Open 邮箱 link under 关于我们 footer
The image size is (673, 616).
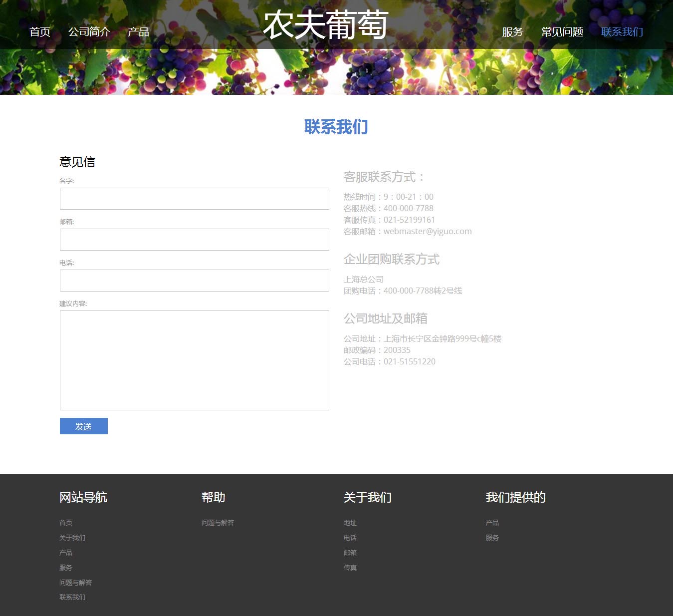coord(350,553)
